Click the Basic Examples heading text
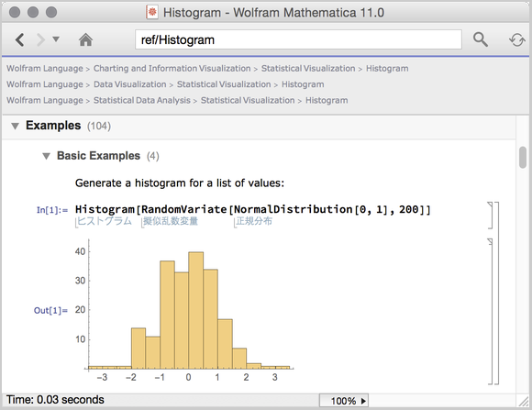The width and height of the screenshot is (532, 410). [x=98, y=155]
